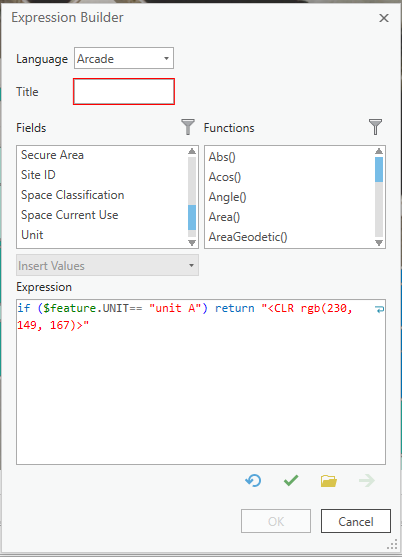Click the resize grip at dialog corner
This screenshot has width=402, height=557.
click(392, 544)
